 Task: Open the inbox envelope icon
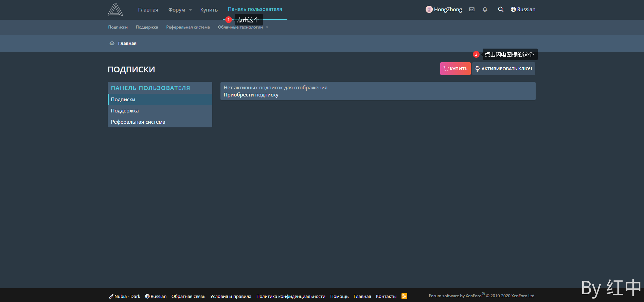tap(472, 10)
